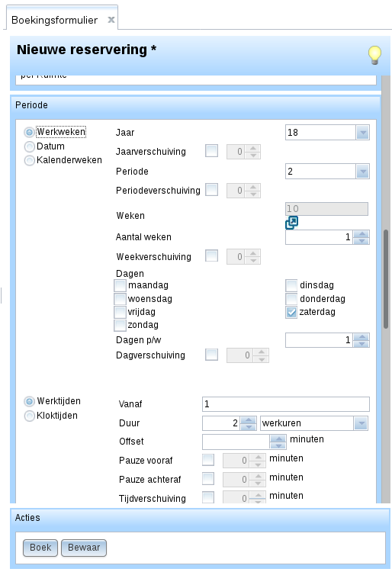Open the week selector icon below Weken

coord(291,222)
